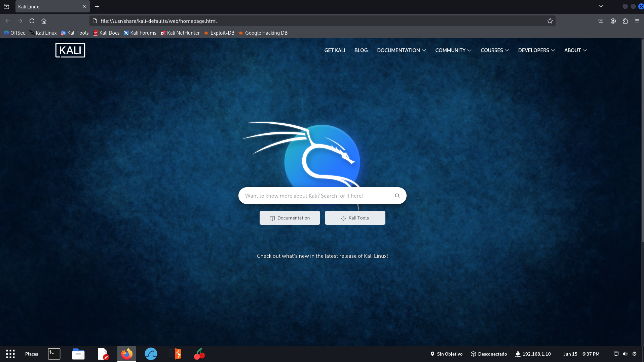Click the 192.168.1.10 IP indicator
The image size is (644, 362).
click(533, 354)
